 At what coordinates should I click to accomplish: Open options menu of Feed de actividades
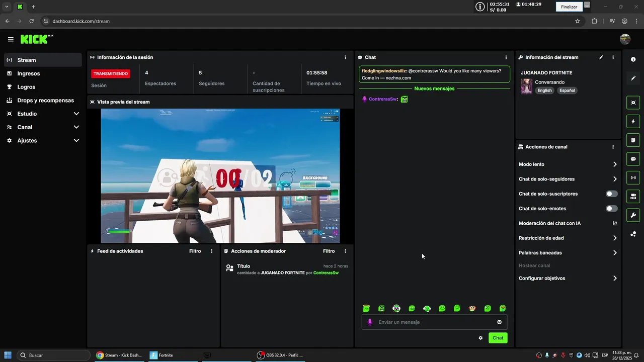point(211,251)
